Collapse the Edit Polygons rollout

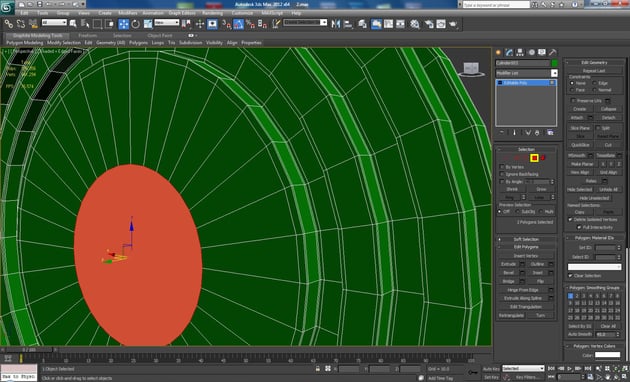click(x=526, y=247)
